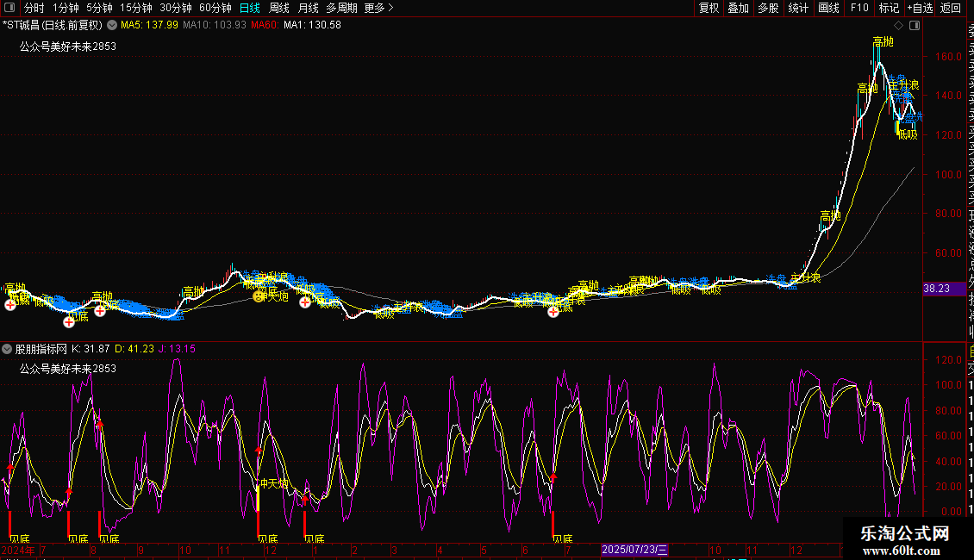The height and width of the screenshot is (560, 974).
Task: Toggle the right side panel icon
Action: 914,25
